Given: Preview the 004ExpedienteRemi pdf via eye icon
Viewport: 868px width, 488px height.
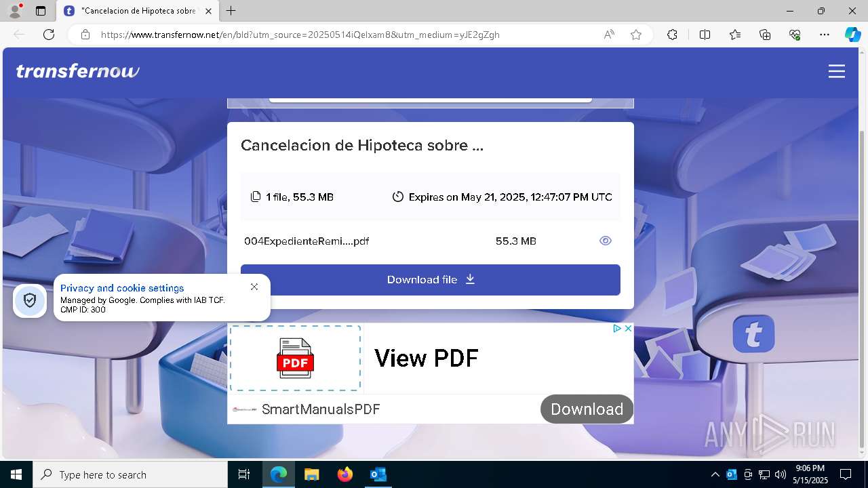Looking at the screenshot, I should pos(606,241).
